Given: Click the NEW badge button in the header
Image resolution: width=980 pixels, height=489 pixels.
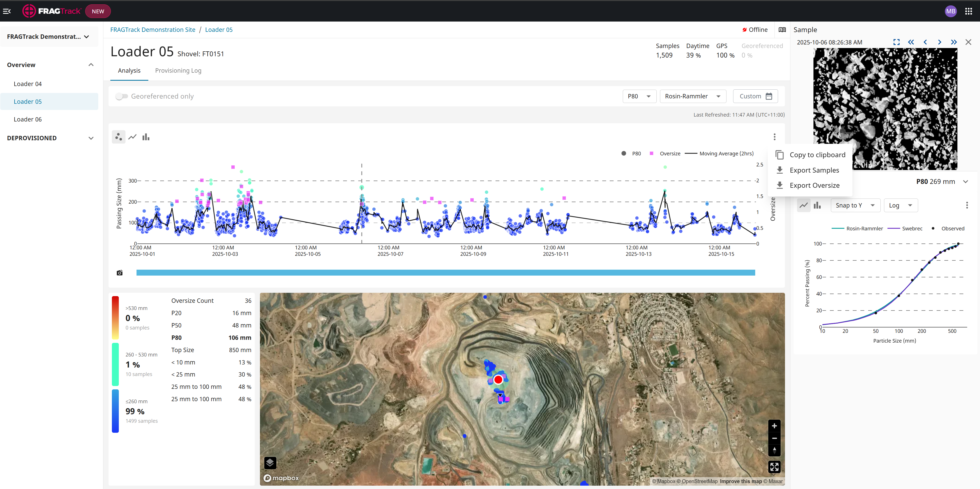Looking at the screenshot, I should [x=98, y=11].
